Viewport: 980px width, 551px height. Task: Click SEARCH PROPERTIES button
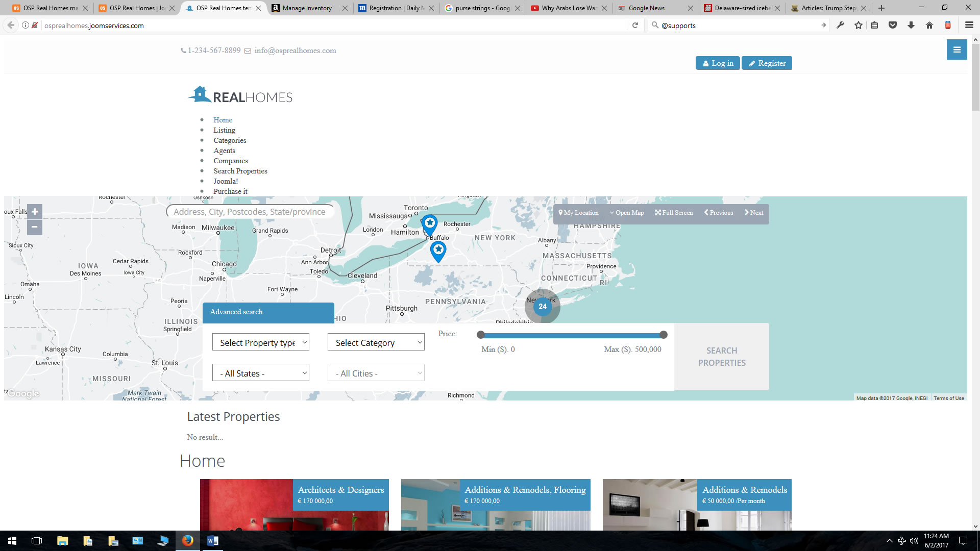(722, 357)
